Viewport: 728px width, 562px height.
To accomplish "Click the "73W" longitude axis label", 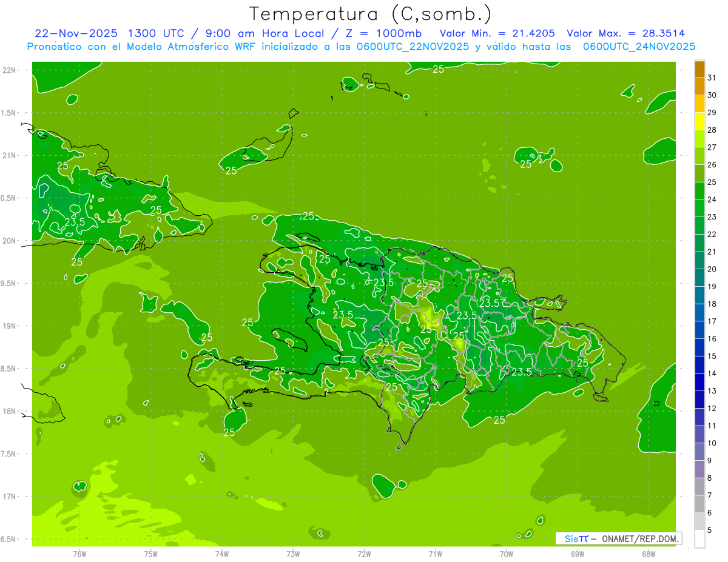I will coord(293,554).
